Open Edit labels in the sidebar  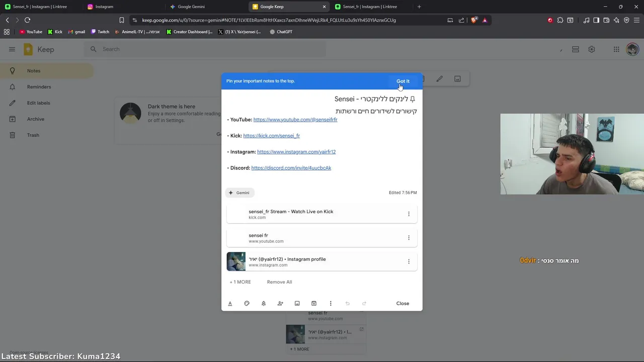tap(46, 103)
